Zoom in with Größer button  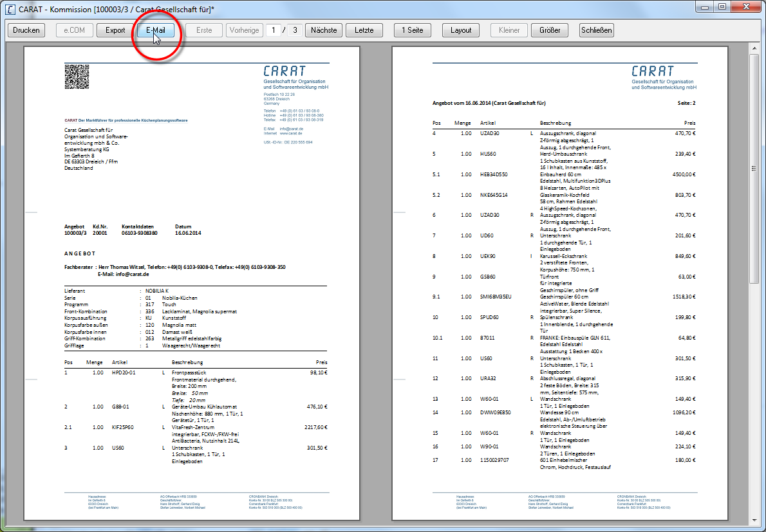550,30
